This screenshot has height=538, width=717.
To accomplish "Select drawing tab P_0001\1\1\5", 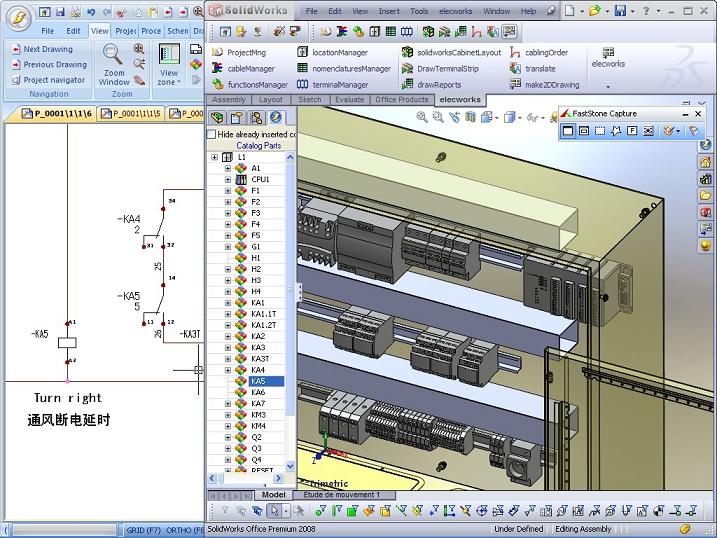I will point(131,113).
